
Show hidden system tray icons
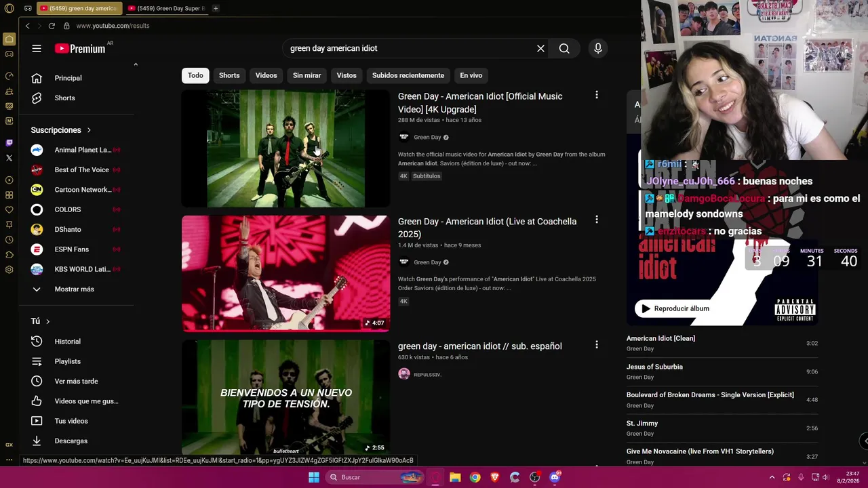(x=772, y=477)
